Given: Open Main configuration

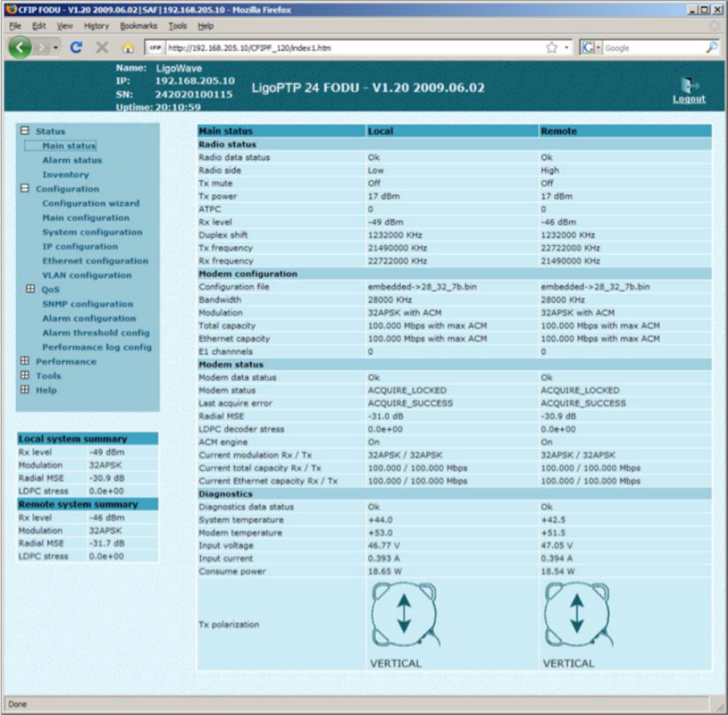Looking at the screenshot, I should pos(86,218).
